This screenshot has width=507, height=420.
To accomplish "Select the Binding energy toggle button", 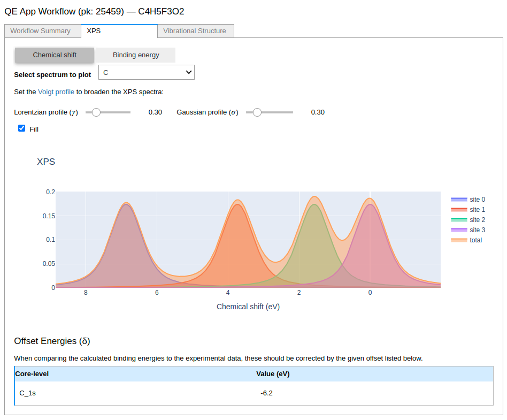I will pos(136,55).
